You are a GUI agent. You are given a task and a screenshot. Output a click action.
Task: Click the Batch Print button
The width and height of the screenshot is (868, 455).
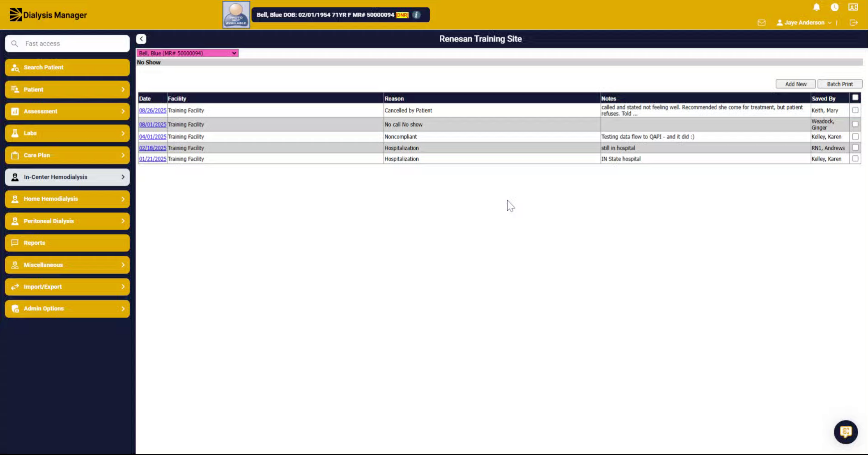840,84
